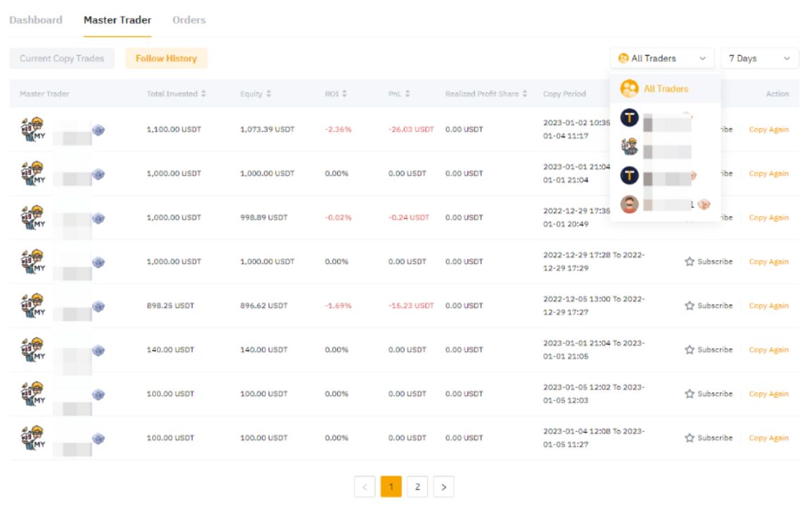Toggle Subscribe star on the last table row
The image size is (812, 512).
pyautogui.click(x=690, y=438)
